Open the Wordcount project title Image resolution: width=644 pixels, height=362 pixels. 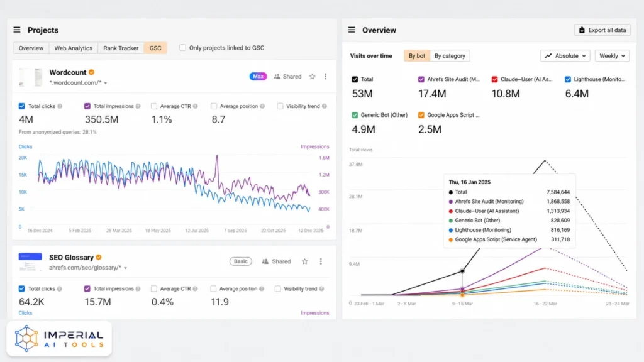[68, 72]
